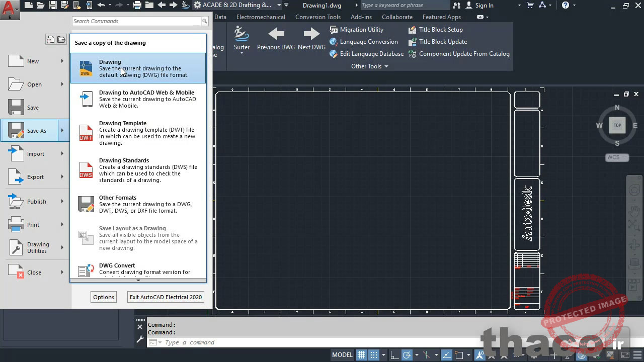Click the Exit AutoCAD Electrical 2020 button
This screenshot has height=362, width=644.
(x=166, y=297)
